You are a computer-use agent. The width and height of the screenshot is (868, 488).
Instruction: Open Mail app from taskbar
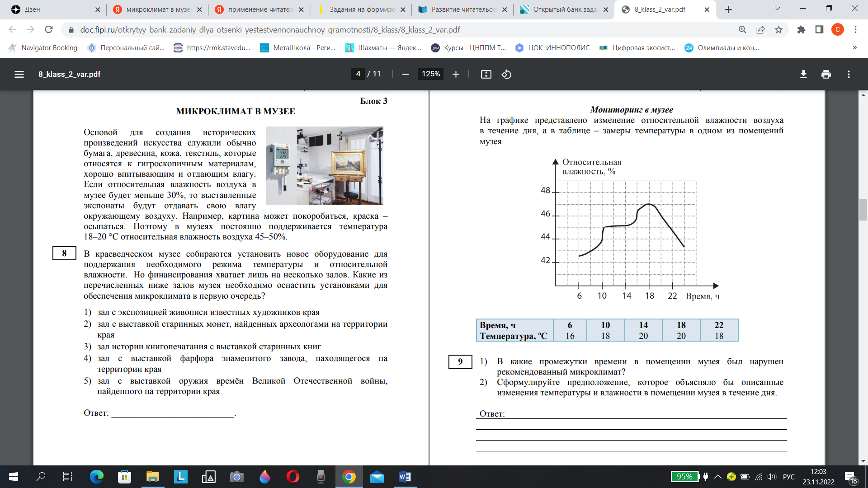tap(377, 477)
